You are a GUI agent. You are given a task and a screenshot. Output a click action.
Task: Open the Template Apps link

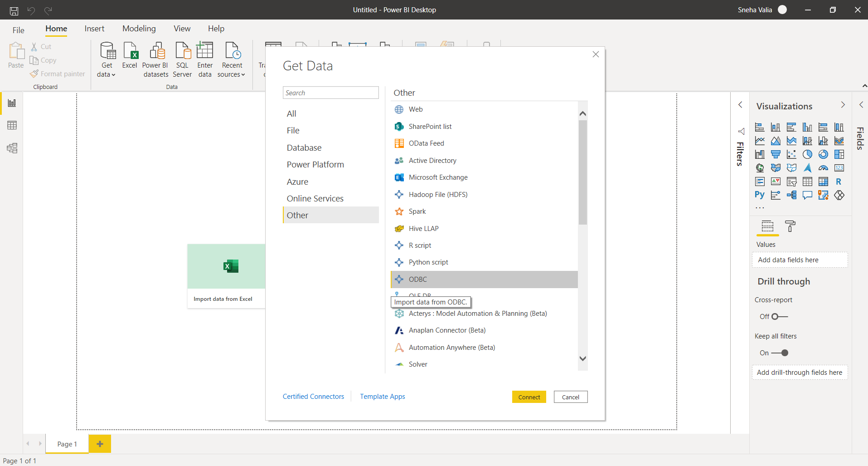coord(383,397)
